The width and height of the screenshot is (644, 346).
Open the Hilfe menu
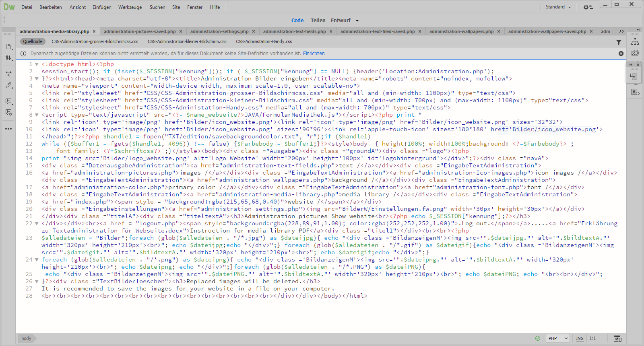(215, 7)
